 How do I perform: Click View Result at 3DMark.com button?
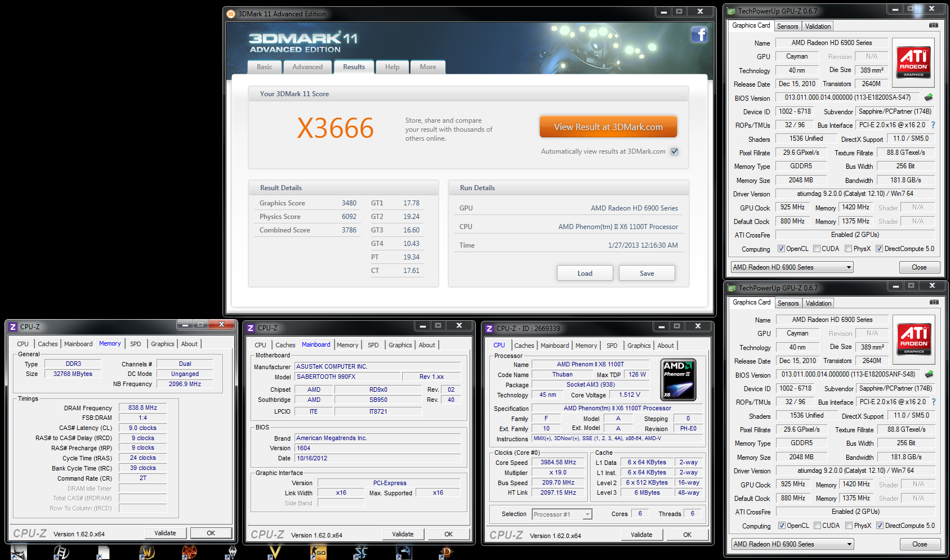click(608, 127)
